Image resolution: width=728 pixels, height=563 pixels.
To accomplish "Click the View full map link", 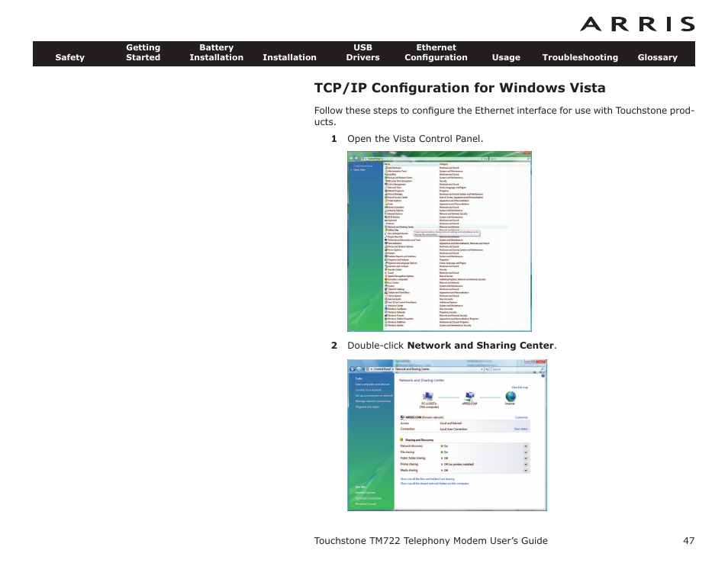I will pos(520,387).
